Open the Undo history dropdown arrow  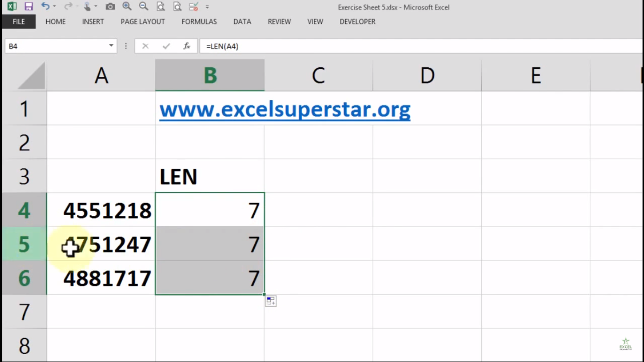click(54, 7)
